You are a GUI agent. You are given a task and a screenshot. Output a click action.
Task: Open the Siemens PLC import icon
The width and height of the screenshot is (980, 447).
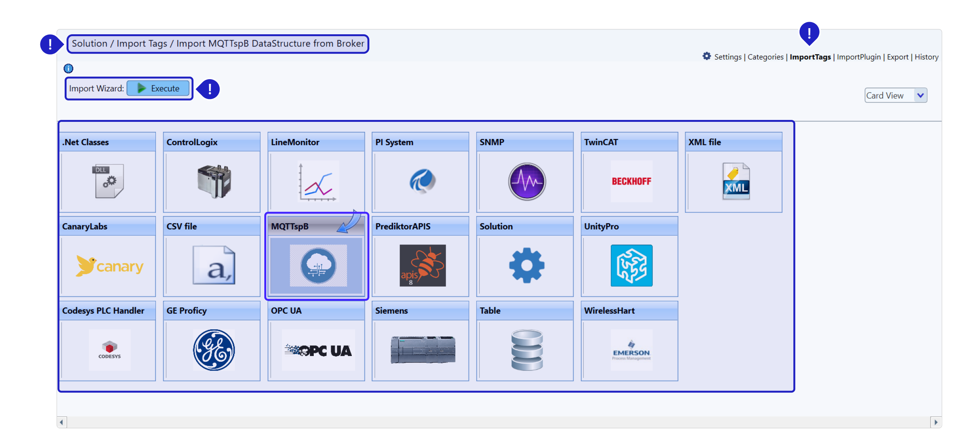coord(422,350)
